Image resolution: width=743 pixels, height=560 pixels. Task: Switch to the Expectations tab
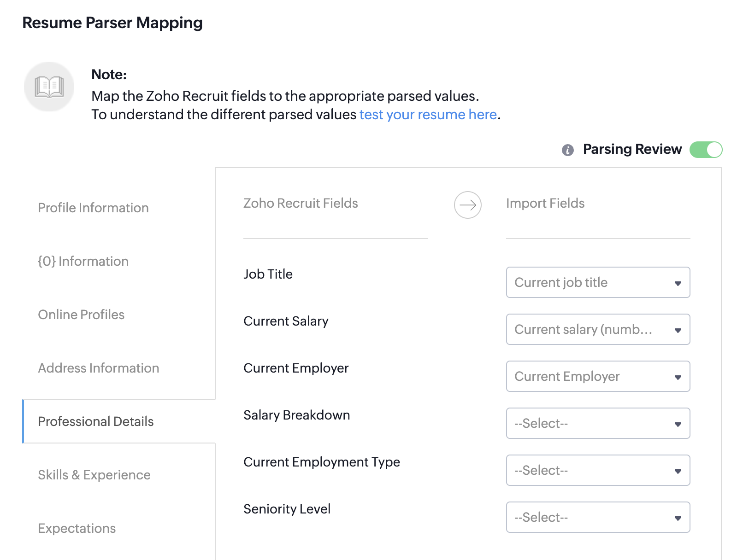coord(77,528)
